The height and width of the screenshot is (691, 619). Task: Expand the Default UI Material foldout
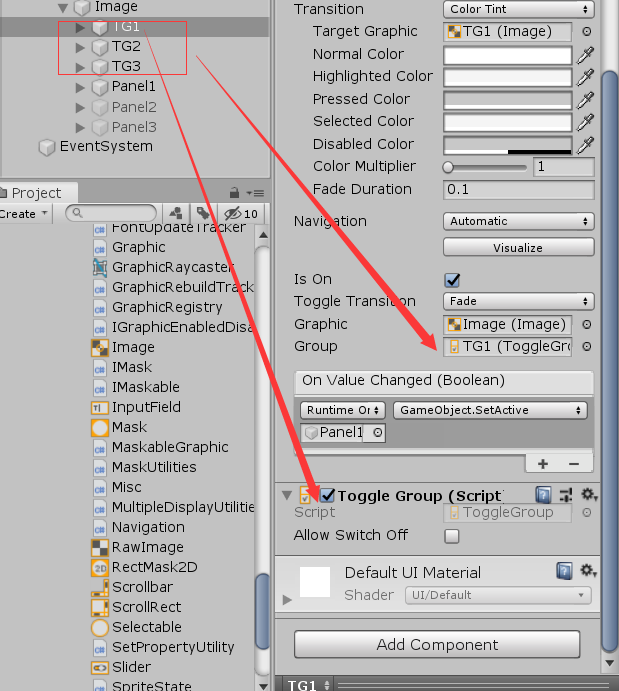click(287, 600)
